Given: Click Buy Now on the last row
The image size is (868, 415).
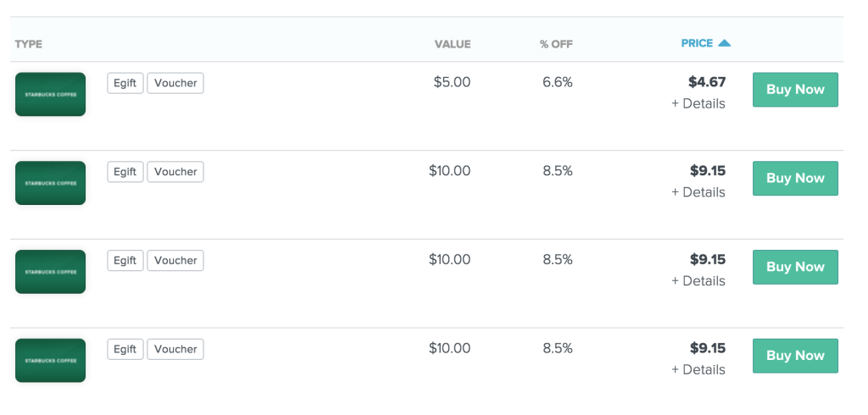Looking at the screenshot, I should point(795,356).
